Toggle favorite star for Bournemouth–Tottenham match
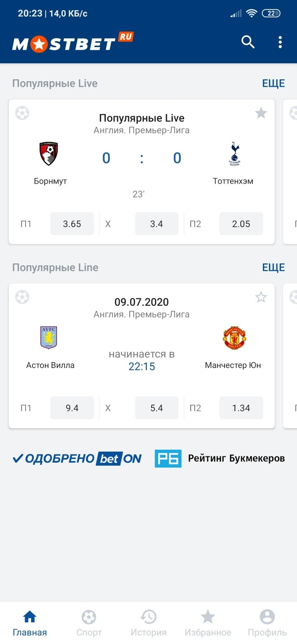The image size is (297, 644). [261, 113]
